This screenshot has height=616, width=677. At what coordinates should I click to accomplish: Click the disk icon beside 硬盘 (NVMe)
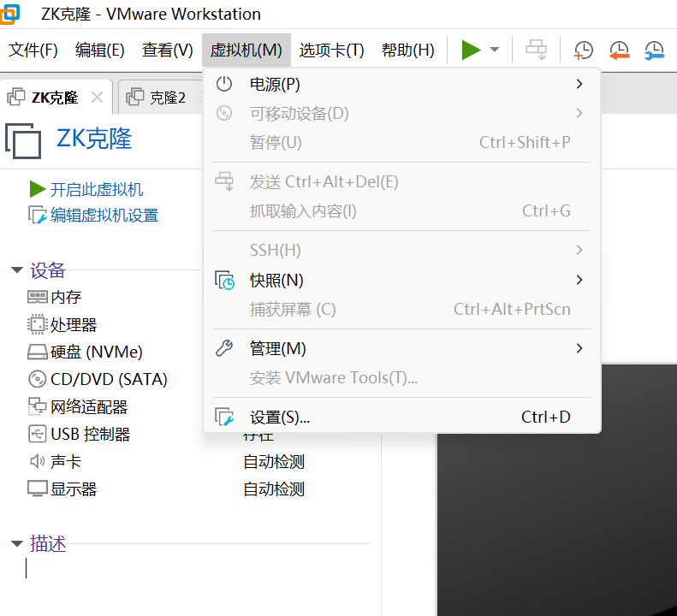pos(38,352)
